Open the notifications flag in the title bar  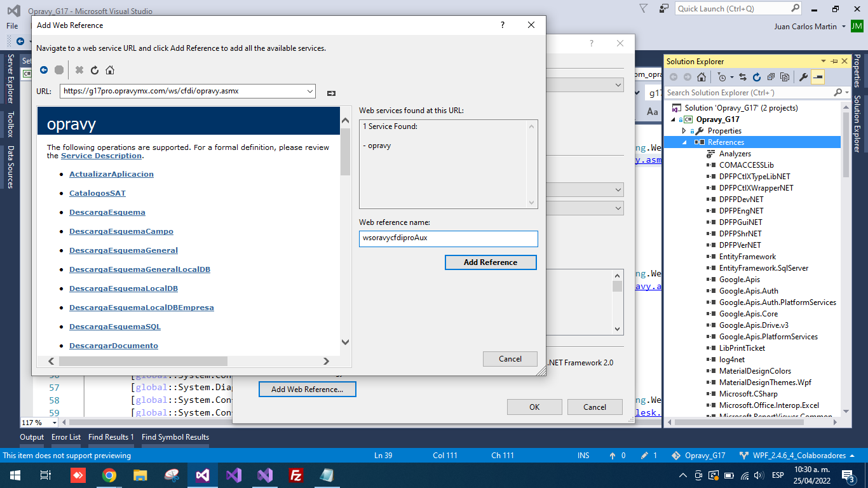(643, 8)
